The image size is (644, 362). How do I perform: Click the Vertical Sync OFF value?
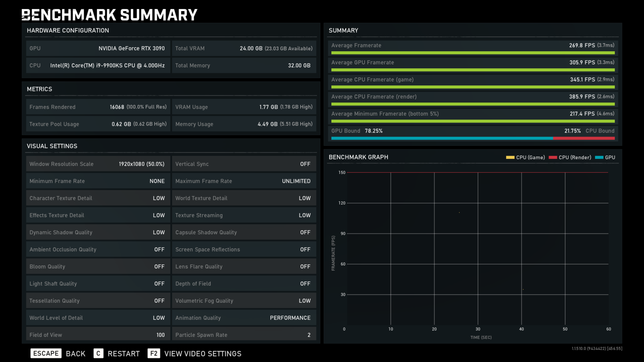(x=305, y=164)
